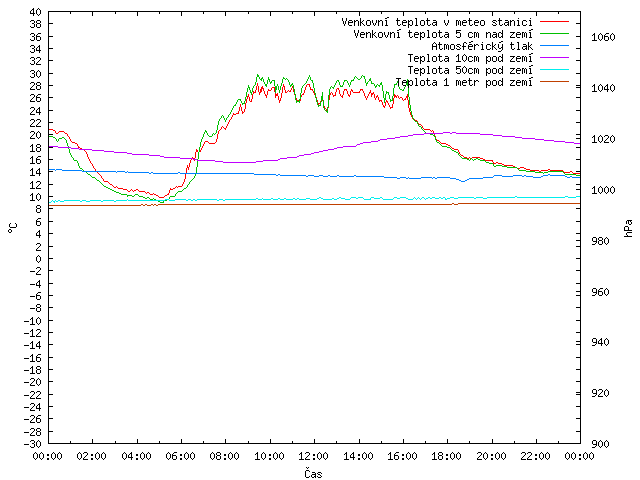The image size is (640, 480).
Task: Click time tick '20:00'
Action: point(491,456)
